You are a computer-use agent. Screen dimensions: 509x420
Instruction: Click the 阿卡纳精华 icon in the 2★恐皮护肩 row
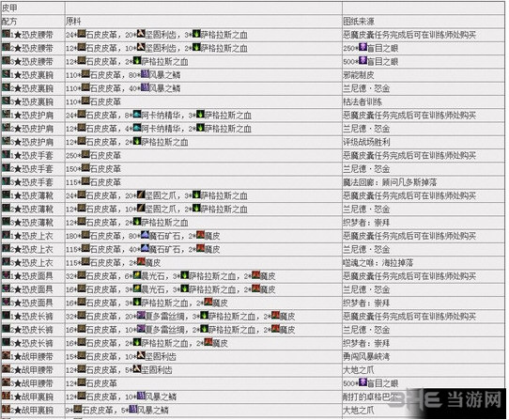point(137,128)
